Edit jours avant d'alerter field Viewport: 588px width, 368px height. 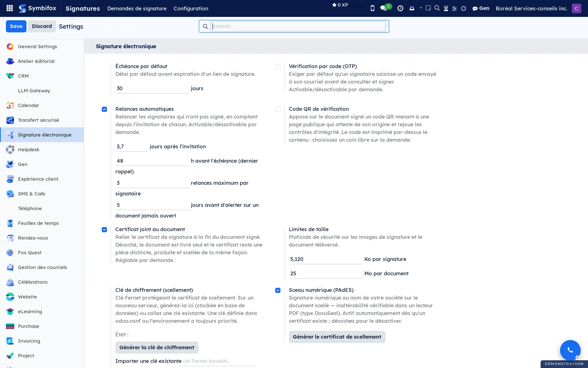click(x=153, y=205)
